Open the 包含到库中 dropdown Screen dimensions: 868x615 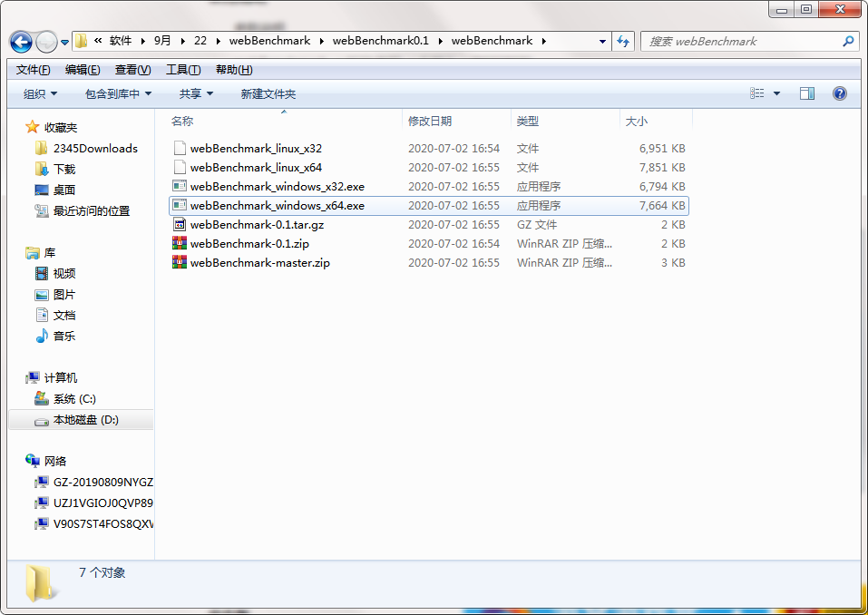click(x=118, y=94)
